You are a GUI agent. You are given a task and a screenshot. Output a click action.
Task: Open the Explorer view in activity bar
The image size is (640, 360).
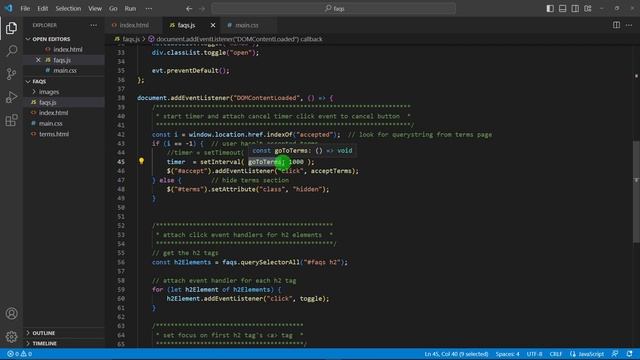click(11, 28)
